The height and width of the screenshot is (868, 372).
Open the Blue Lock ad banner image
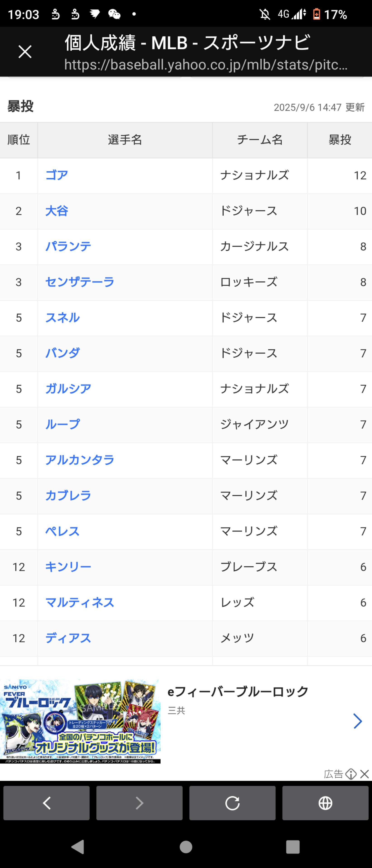(80, 721)
